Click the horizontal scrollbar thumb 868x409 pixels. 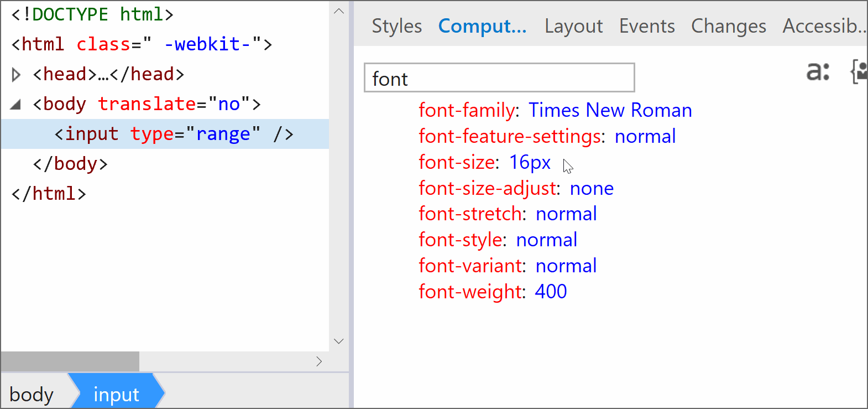click(x=70, y=361)
